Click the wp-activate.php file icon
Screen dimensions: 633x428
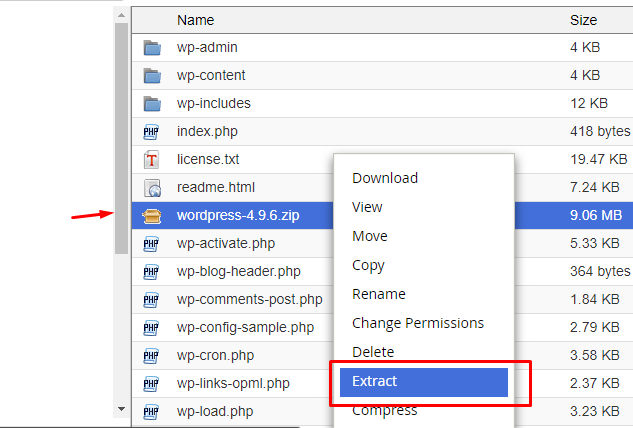[x=151, y=244]
